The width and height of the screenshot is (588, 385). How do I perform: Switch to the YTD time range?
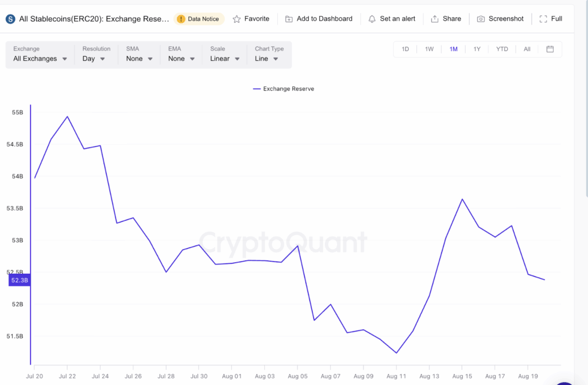[502, 49]
